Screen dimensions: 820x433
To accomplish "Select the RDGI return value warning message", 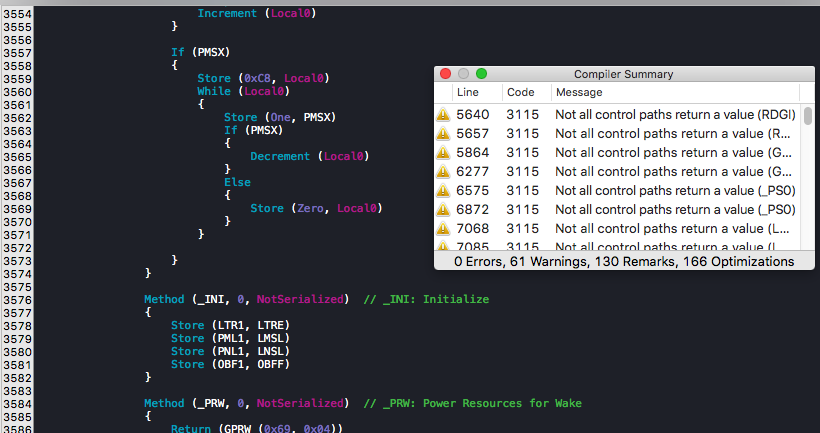I will pos(675,115).
